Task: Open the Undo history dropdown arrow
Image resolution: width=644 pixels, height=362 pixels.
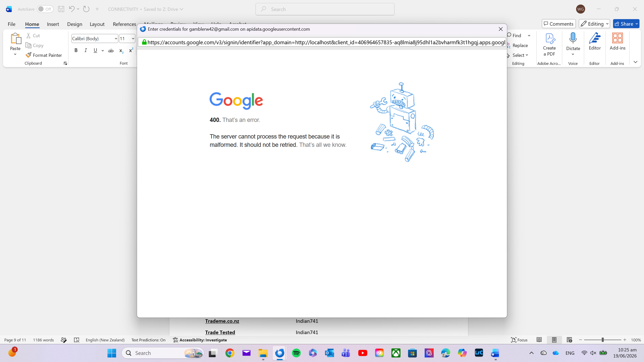Action: pos(78,9)
